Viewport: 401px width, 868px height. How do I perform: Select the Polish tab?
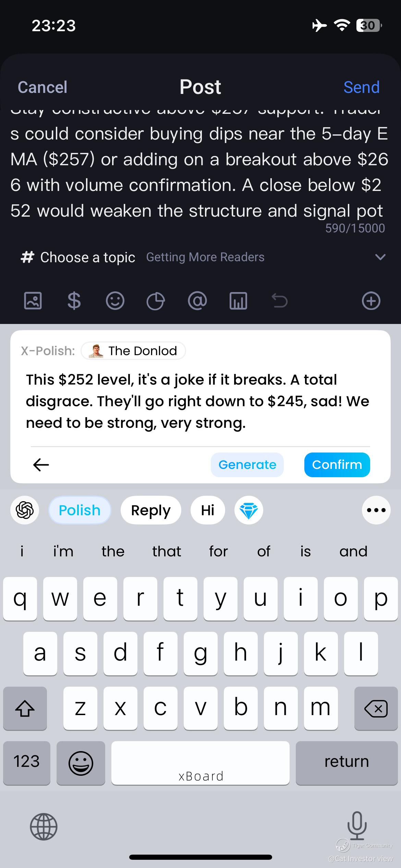pos(80,510)
